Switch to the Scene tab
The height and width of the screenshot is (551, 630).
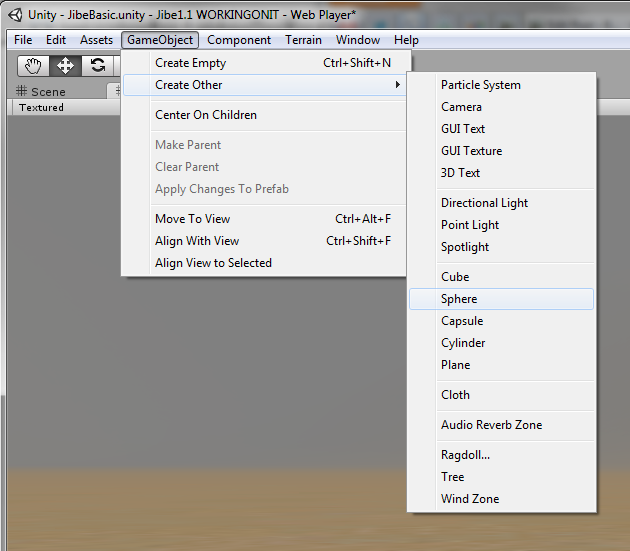[41, 91]
